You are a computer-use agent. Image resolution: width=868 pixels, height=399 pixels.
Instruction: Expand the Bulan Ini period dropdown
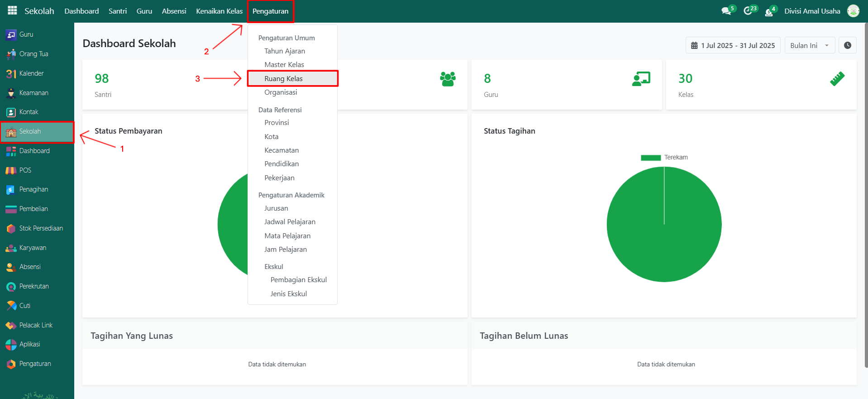809,45
